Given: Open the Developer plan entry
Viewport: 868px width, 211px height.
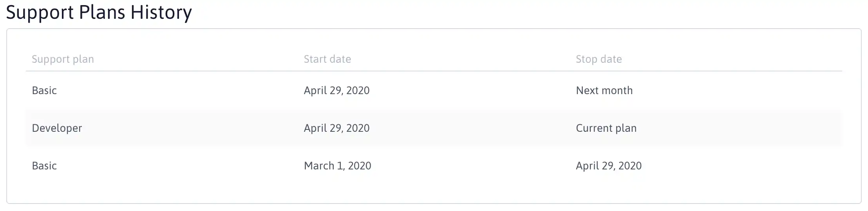Looking at the screenshot, I should (x=57, y=128).
